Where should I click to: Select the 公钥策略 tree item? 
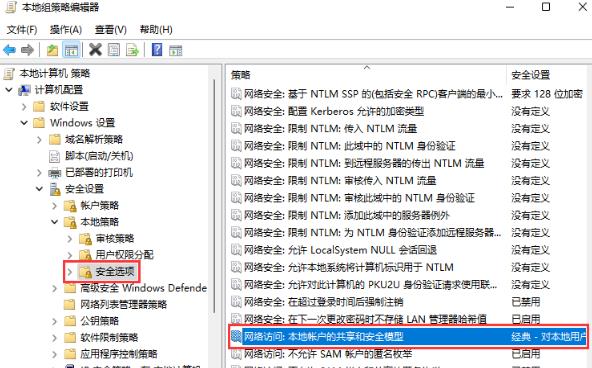pyautogui.click(x=99, y=321)
